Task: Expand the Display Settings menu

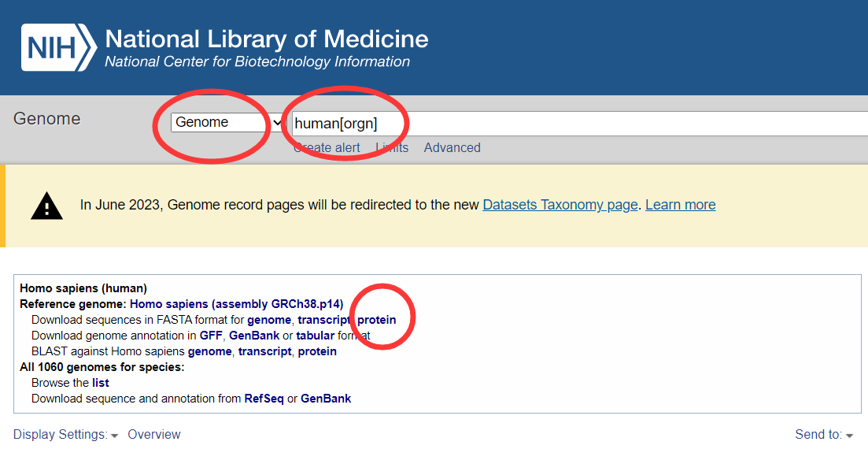Action: (x=65, y=435)
